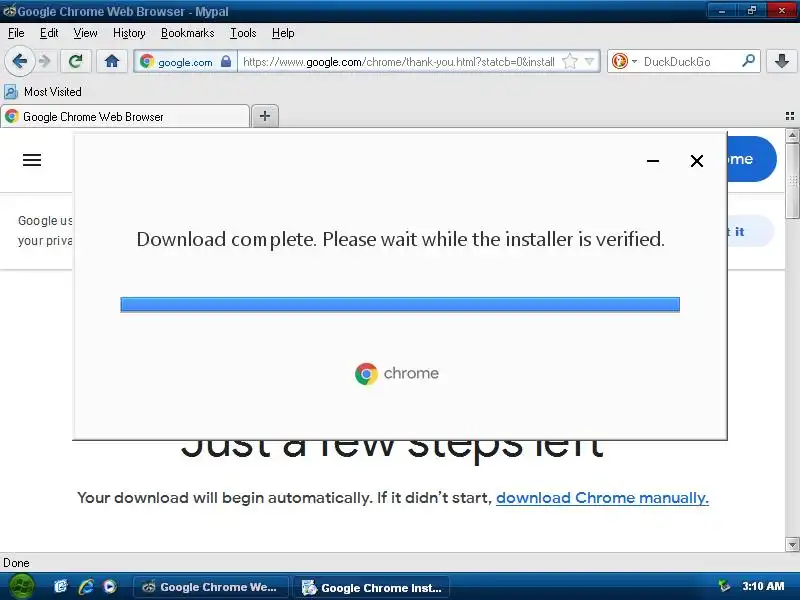Launch Internet Explorer from quick launch

(x=85, y=587)
